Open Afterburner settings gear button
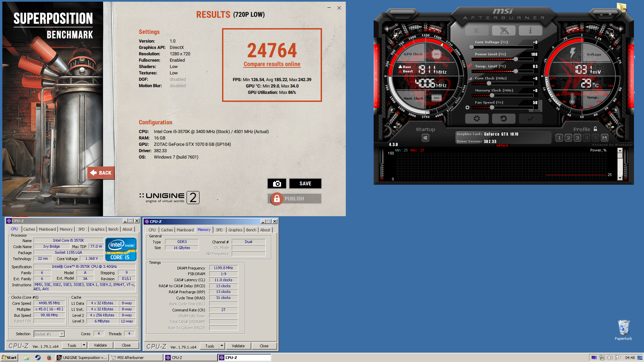The width and height of the screenshot is (644, 362). click(477, 119)
